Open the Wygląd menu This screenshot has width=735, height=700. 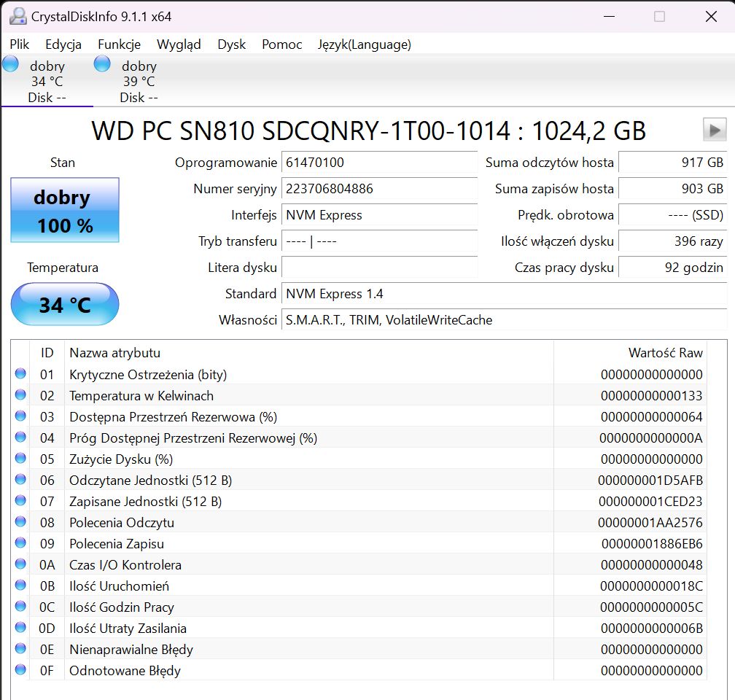coord(179,44)
